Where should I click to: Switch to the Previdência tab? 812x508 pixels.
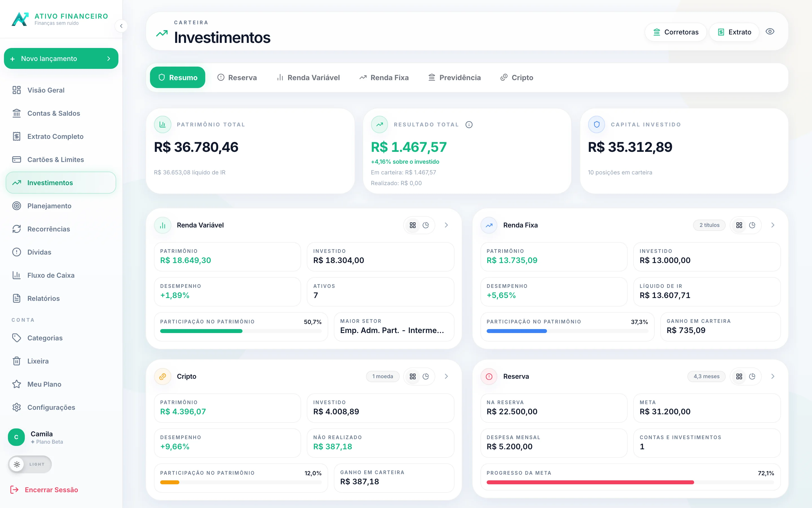(454, 78)
